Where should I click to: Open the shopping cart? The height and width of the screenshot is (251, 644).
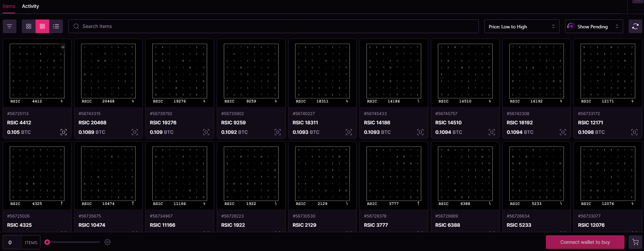(635, 242)
